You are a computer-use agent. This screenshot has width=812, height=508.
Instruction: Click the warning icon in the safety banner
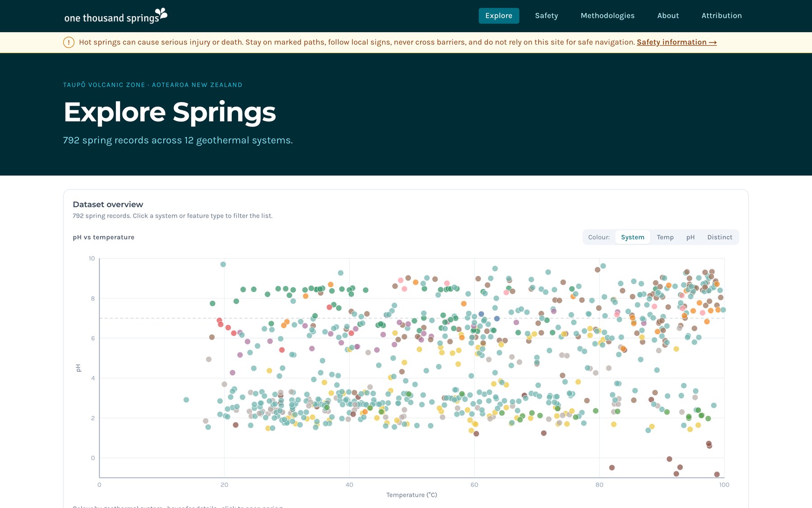(x=69, y=42)
